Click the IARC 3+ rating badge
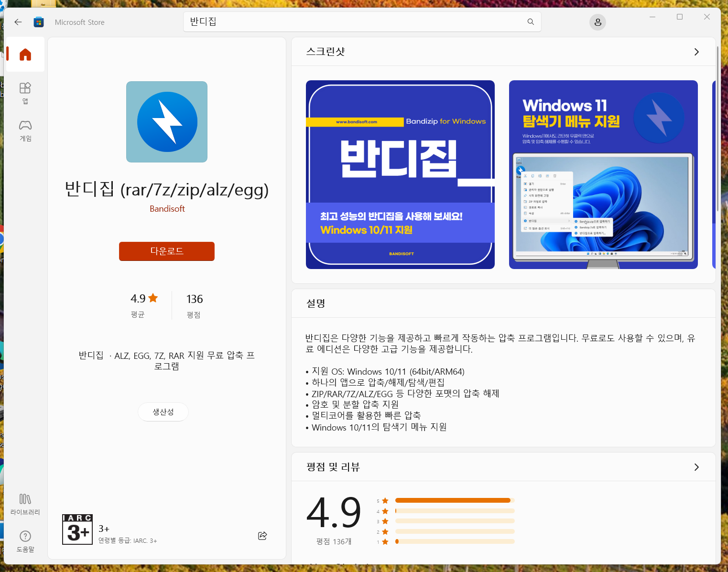Viewport: 728px width, 572px height. (x=77, y=529)
